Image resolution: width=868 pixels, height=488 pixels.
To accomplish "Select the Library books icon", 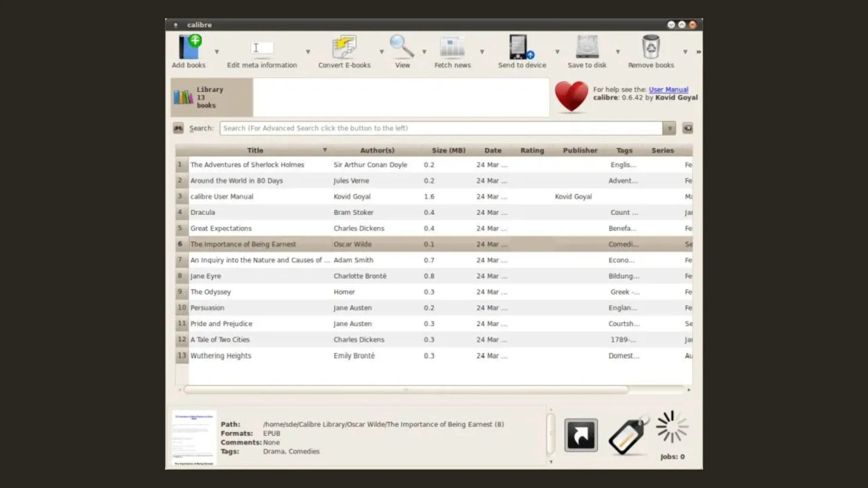I will tap(183, 97).
